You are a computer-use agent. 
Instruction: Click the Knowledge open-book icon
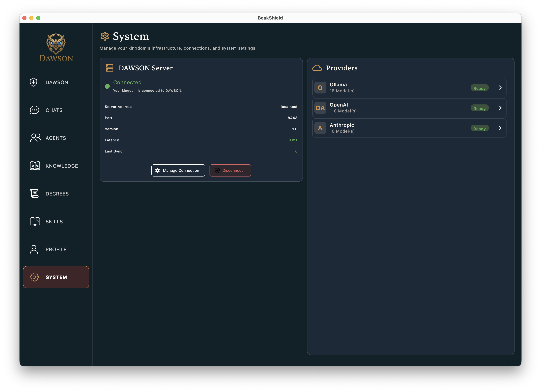[x=35, y=166]
